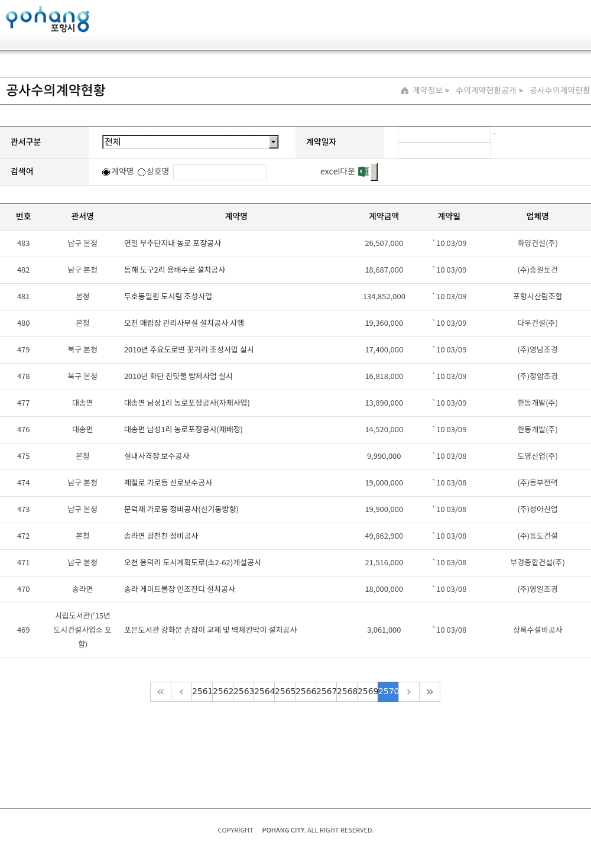Go to previous page set arrow
The image size is (591, 868).
pyautogui.click(x=181, y=692)
